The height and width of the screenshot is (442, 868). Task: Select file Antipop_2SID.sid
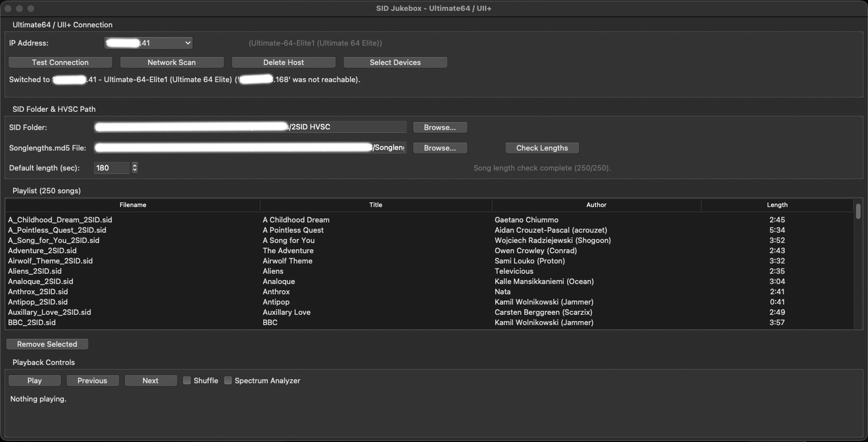point(38,302)
